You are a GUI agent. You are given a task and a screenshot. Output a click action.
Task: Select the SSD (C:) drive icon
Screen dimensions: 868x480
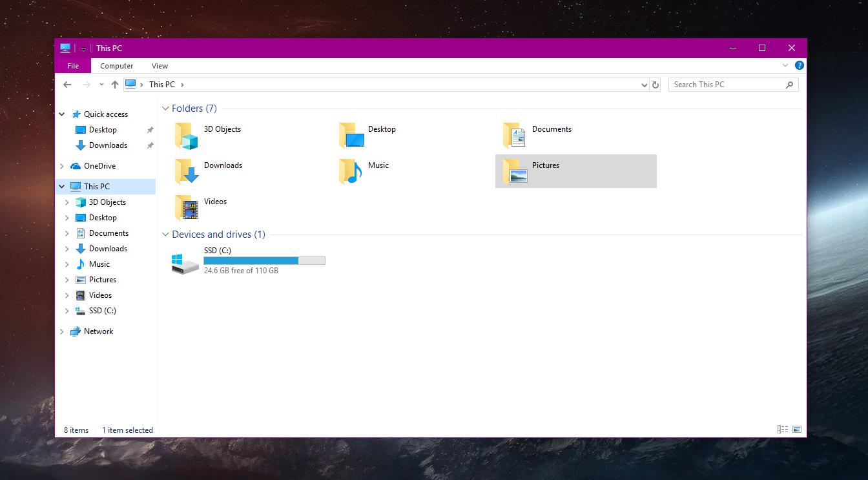click(185, 262)
